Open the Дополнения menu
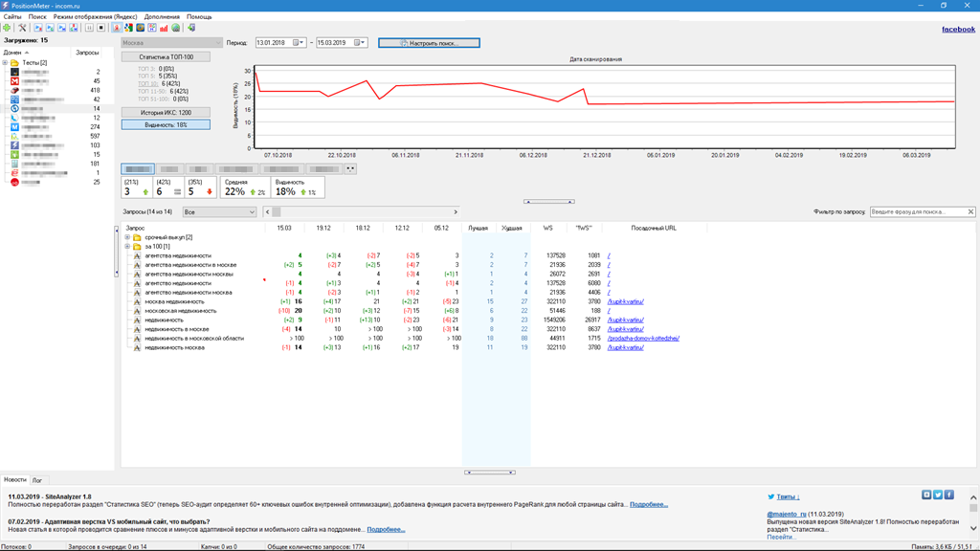 coord(162,16)
